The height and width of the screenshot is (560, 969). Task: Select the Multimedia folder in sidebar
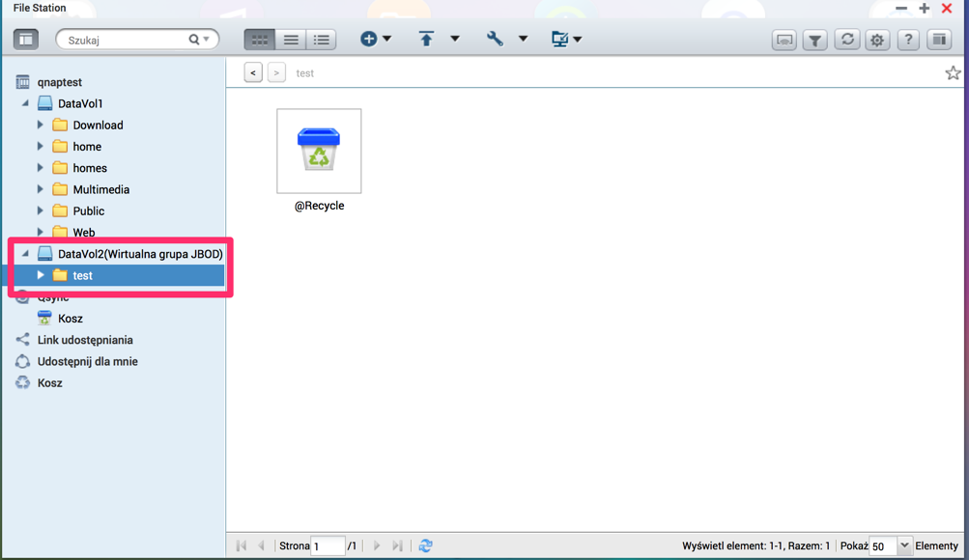tap(100, 189)
